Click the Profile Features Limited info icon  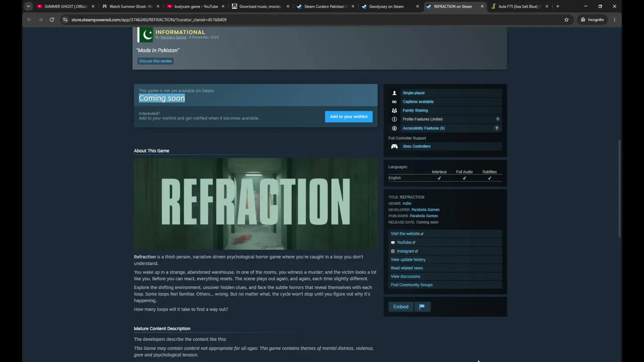tap(394, 119)
